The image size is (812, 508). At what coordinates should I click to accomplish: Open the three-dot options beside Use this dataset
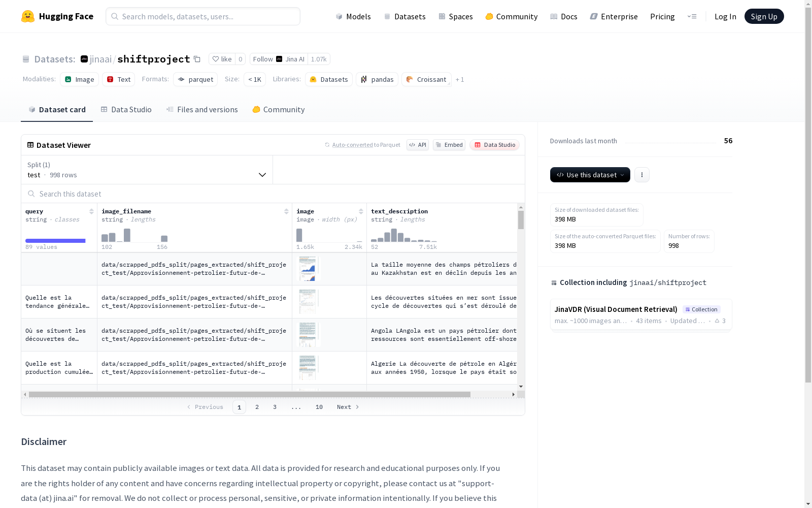point(642,175)
